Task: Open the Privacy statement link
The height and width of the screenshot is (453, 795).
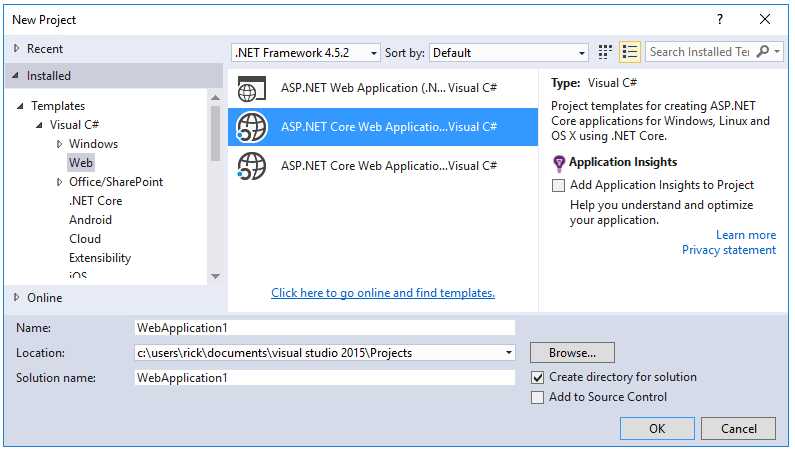Action: click(729, 250)
